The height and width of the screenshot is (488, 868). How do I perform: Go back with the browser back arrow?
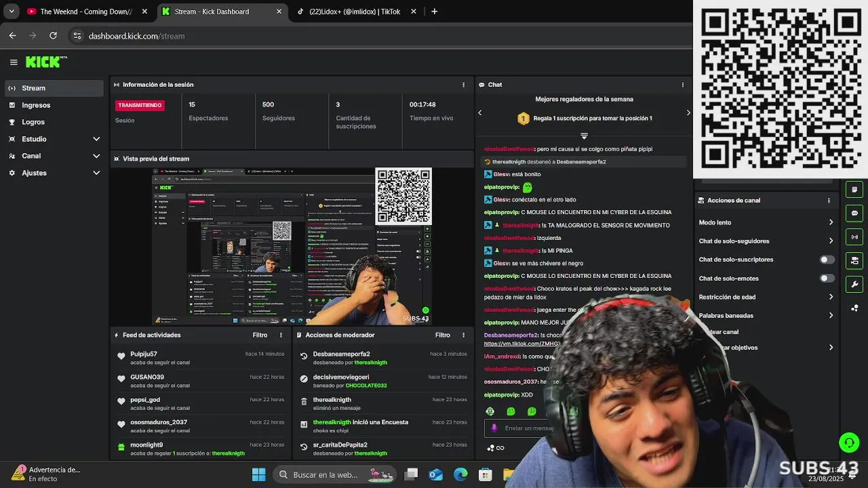pyautogui.click(x=12, y=35)
